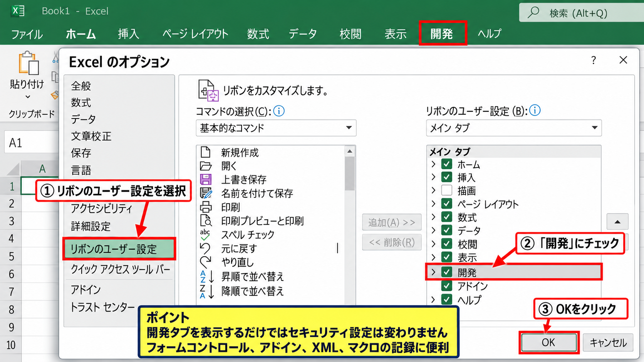
Task: Check the 開発 tab checkbox
Action: (447, 272)
